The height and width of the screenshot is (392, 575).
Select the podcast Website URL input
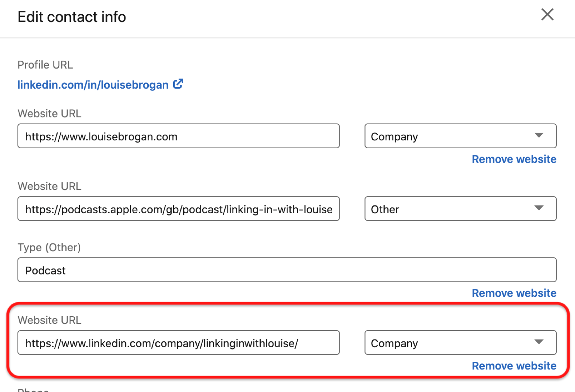click(x=179, y=209)
